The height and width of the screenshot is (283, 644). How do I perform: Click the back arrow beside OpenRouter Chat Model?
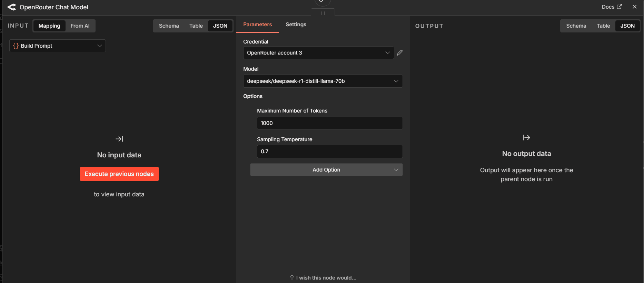point(12,7)
